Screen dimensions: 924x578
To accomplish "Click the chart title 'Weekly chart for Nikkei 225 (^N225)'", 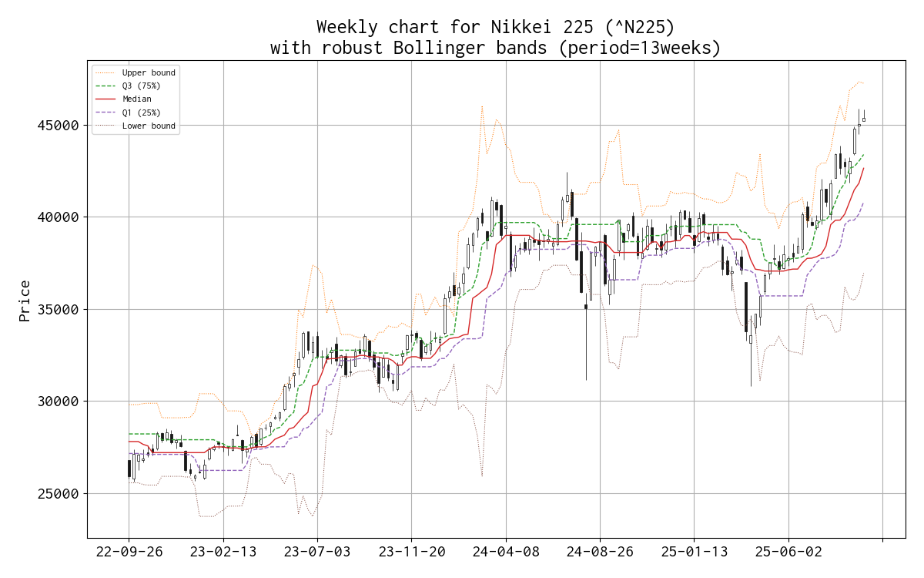I will (x=495, y=28).
